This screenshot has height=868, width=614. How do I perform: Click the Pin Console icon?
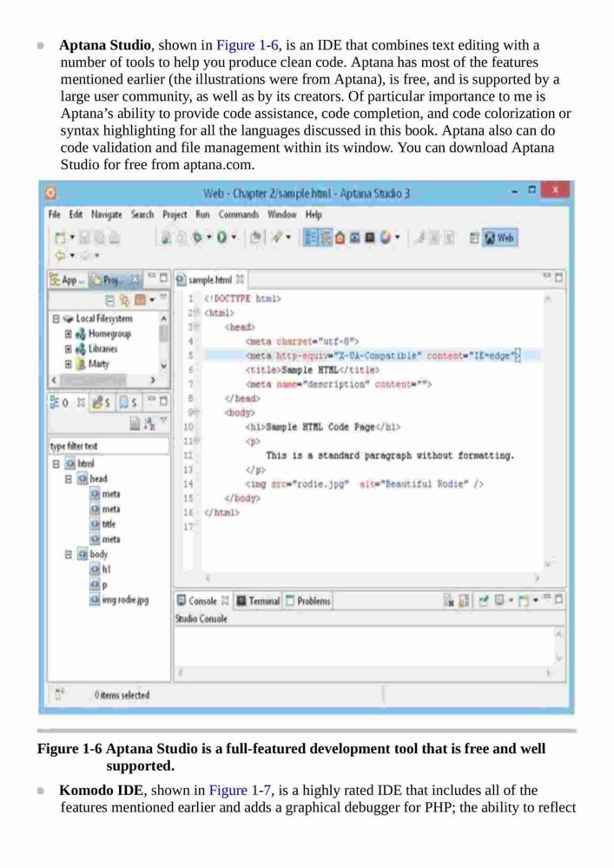coord(484,600)
